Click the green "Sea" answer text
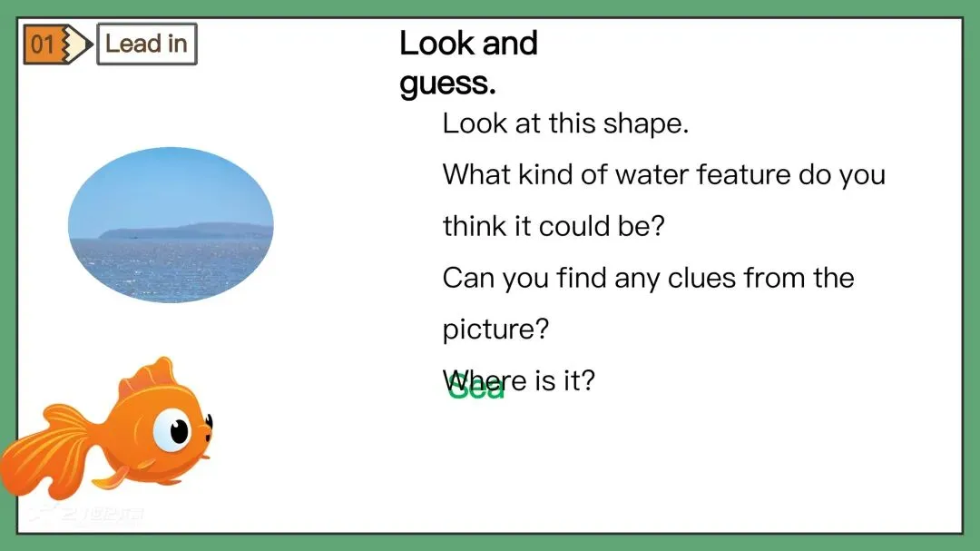 [x=475, y=390]
